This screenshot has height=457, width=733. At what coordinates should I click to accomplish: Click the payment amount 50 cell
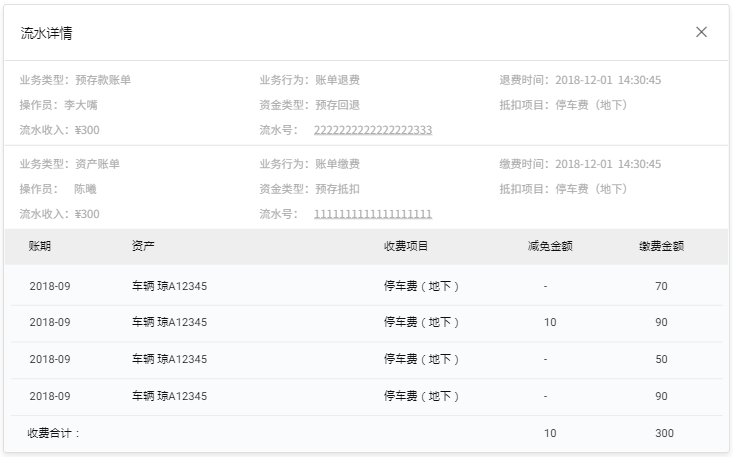[x=661, y=359]
